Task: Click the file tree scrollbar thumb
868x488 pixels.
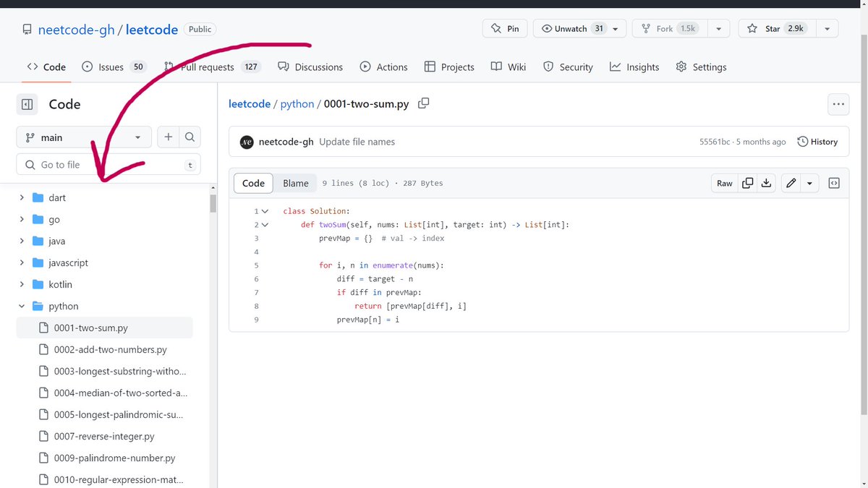Action: (213, 203)
